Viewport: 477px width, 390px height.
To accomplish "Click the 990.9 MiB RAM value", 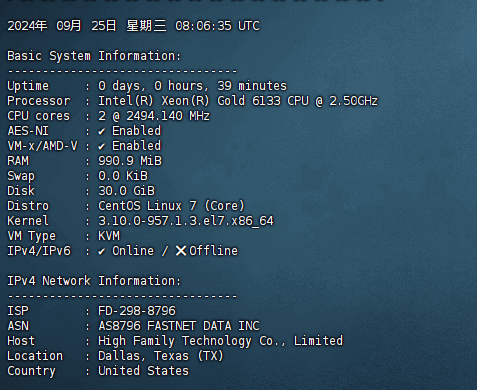I will point(130,161).
